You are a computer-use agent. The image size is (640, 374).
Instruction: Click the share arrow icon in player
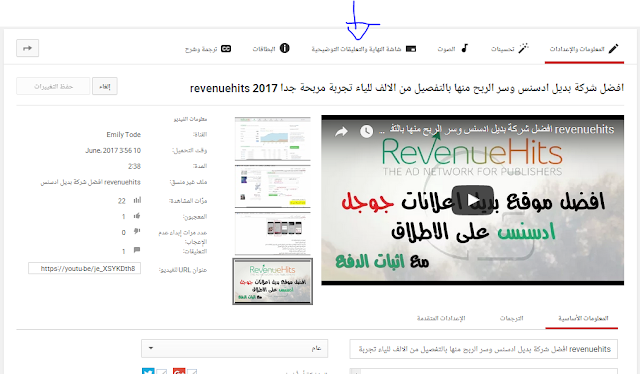point(341,131)
